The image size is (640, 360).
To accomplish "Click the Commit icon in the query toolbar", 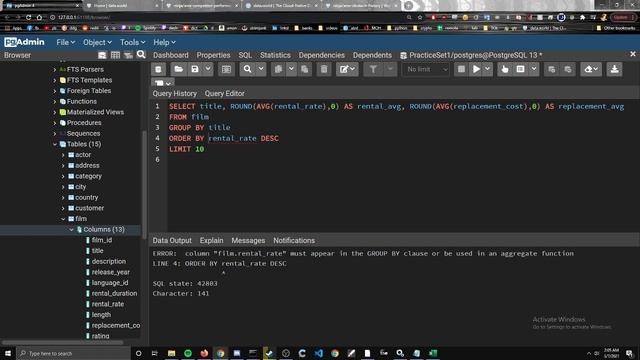I will [551, 69].
